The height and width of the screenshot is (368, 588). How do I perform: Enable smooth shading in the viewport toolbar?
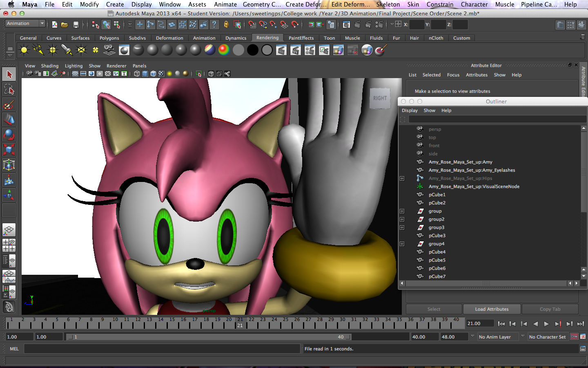pyautogui.click(x=146, y=74)
